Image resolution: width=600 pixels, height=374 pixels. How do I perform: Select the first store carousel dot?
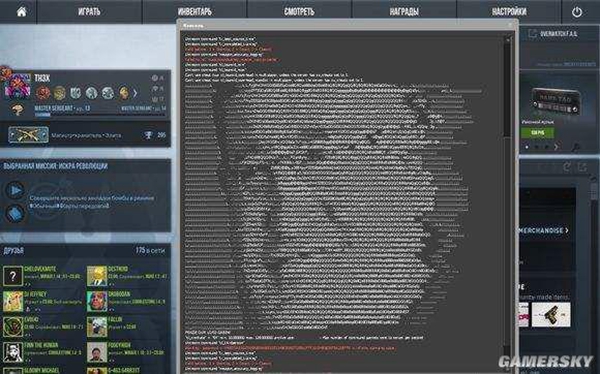pyautogui.click(x=527, y=147)
